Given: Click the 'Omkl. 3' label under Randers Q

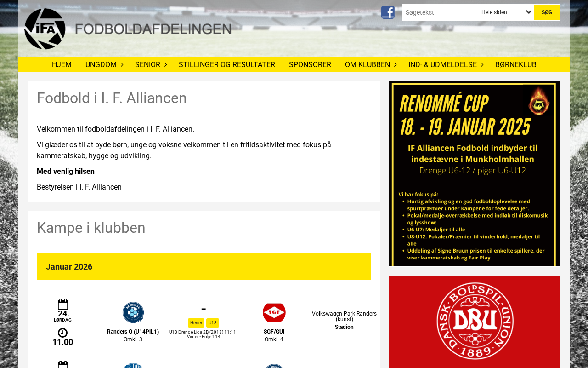Looking at the screenshot, I should [x=133, y=339].
